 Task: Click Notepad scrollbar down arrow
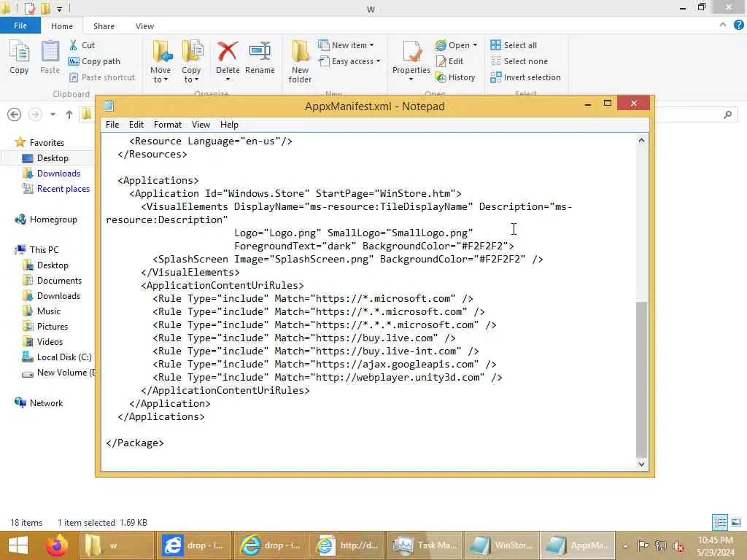641,464
